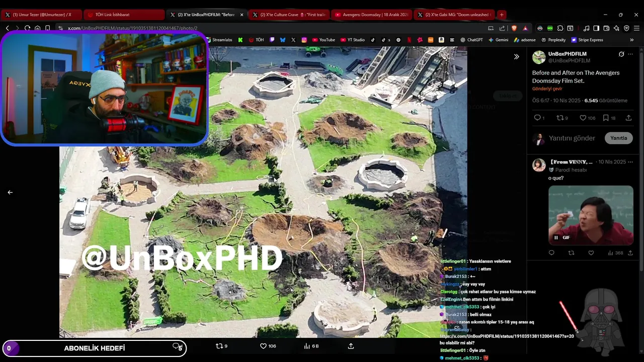644x362 pixels.
Task: Click the 'Yanıtını gönder' reply field
Action: point(572,138)
